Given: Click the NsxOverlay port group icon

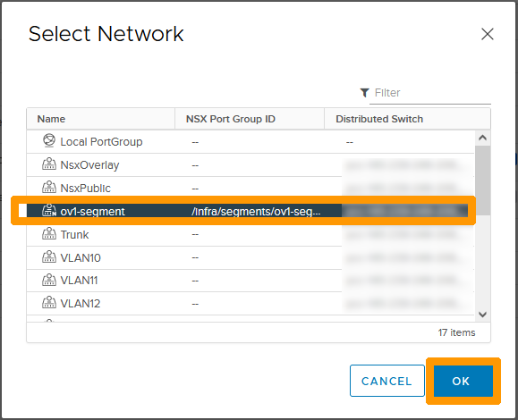Looking at the screenshot, I should pos(49,164).
